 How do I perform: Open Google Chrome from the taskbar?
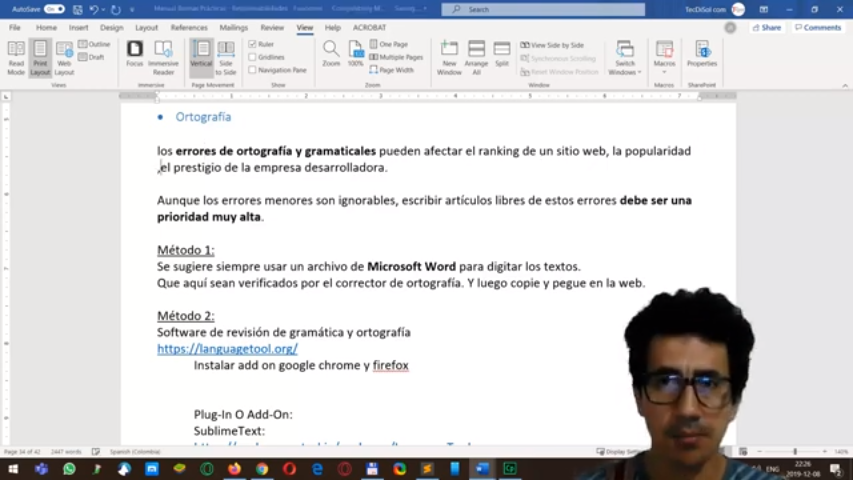(262, 469)
